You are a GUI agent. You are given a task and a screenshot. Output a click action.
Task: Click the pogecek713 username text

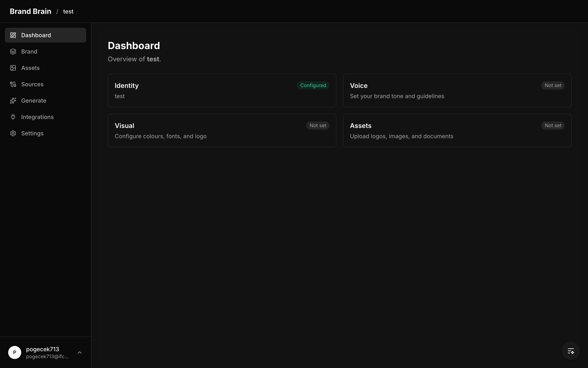pyautogui.click(x=42, y=349)
